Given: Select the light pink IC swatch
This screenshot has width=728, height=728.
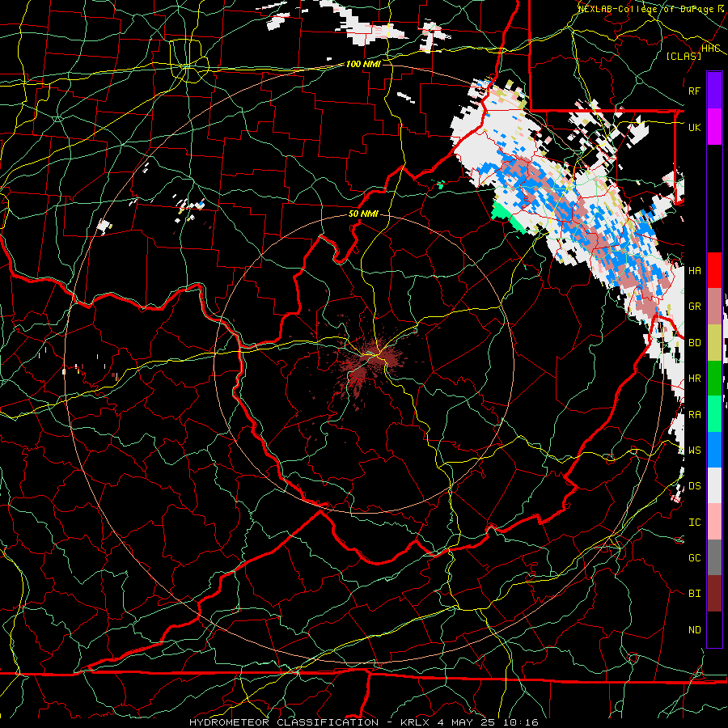Looking at the screenshot, I should (x=714, y=522).
